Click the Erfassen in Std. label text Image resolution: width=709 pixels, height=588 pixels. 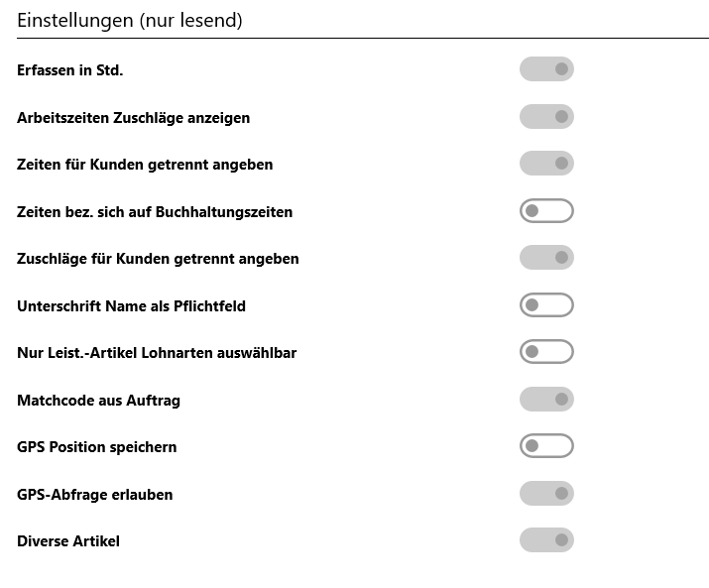(70, 70)
